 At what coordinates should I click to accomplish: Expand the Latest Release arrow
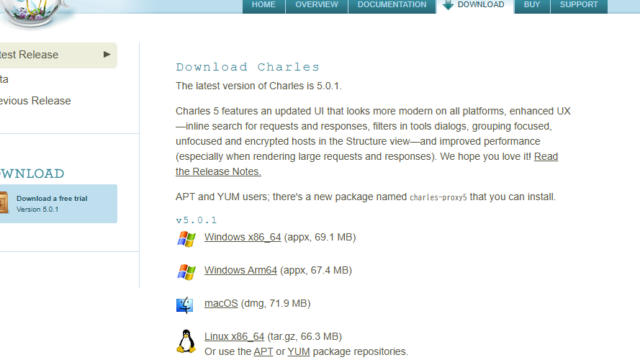tap(107, 54)
